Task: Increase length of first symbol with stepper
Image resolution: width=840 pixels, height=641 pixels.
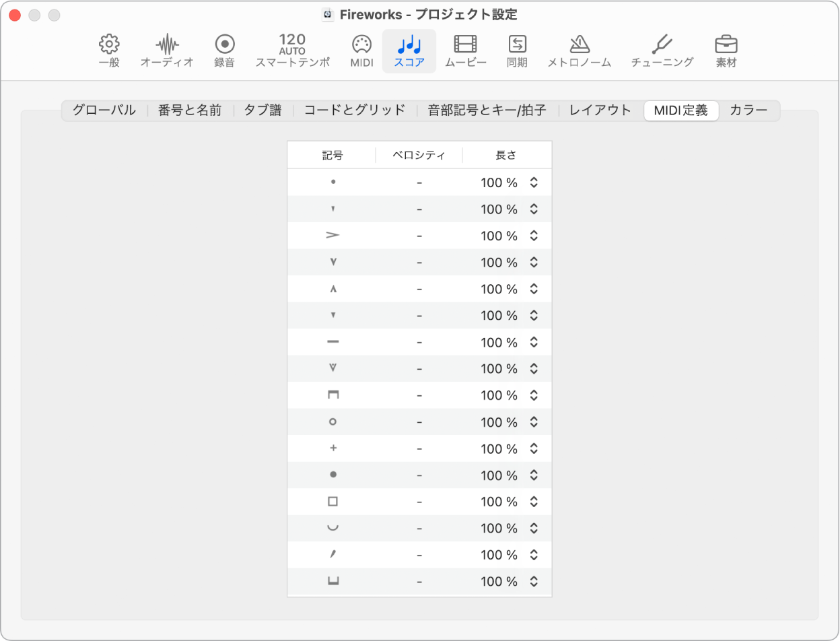Action: pos(532,182)
